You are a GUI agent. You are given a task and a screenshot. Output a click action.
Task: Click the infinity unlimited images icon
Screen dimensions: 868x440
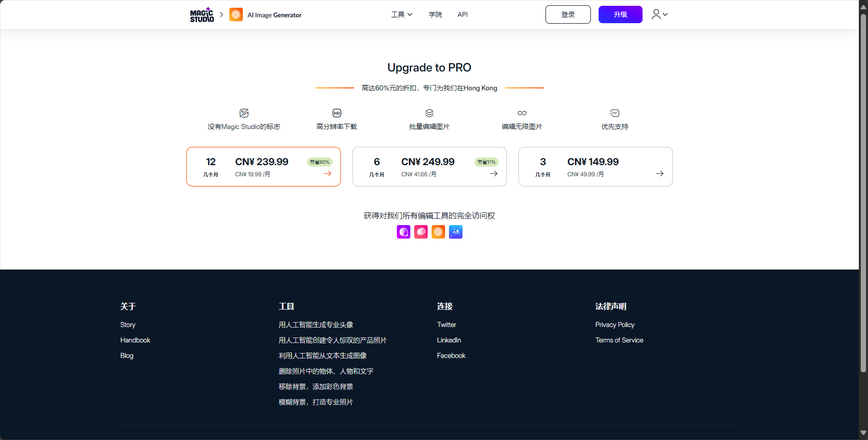[x=522, y=113]
